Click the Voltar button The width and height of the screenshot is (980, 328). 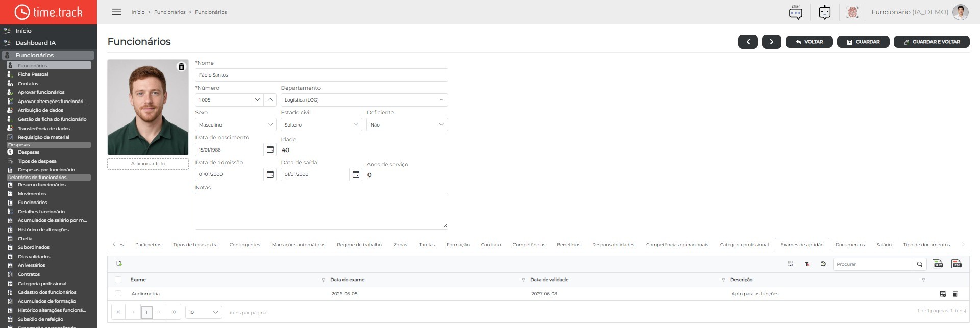pyautogui.click(x=809, y=42)
